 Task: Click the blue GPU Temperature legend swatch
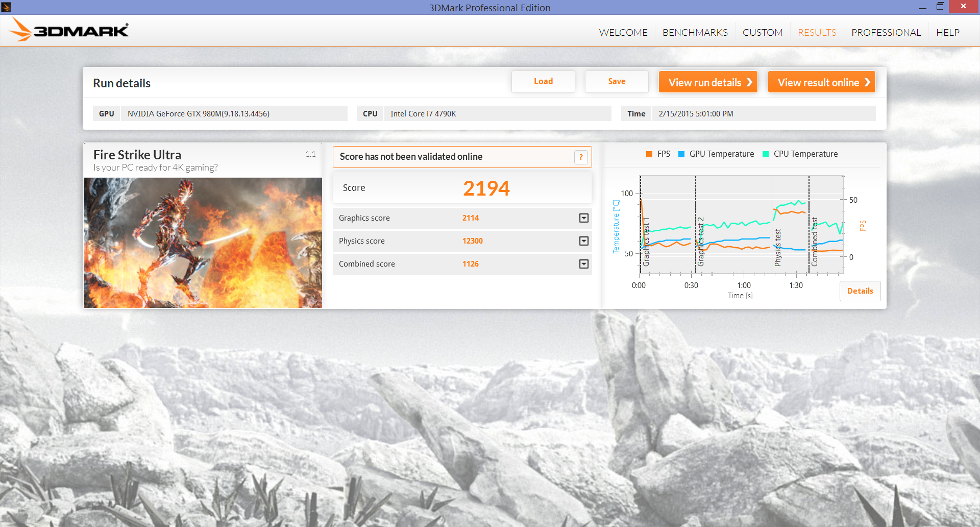[x=681, y=154]
